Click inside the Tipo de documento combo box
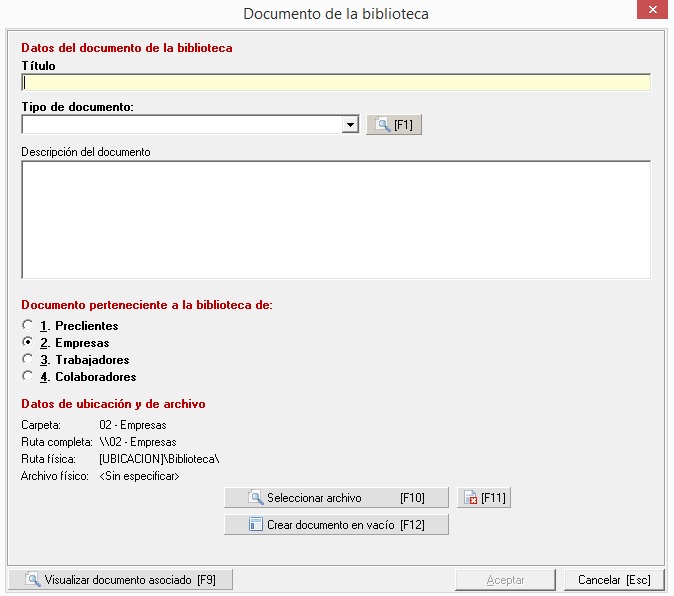 click(180, 125)
